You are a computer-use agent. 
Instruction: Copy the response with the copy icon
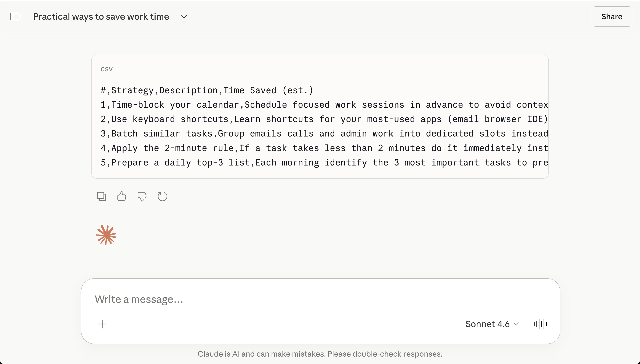click(x=102, y=197)
